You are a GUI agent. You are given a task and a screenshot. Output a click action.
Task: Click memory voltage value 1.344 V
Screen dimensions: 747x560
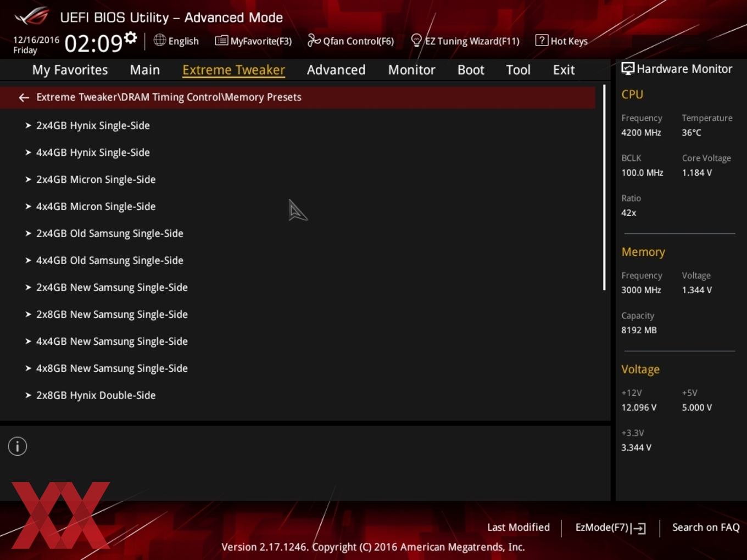tap(696, 290)
